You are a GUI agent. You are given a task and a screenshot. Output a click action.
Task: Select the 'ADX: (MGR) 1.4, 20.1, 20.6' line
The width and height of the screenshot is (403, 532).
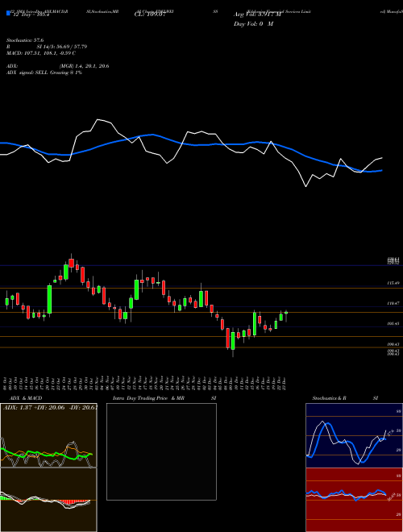pyautogui.click(x=58, y=66)
